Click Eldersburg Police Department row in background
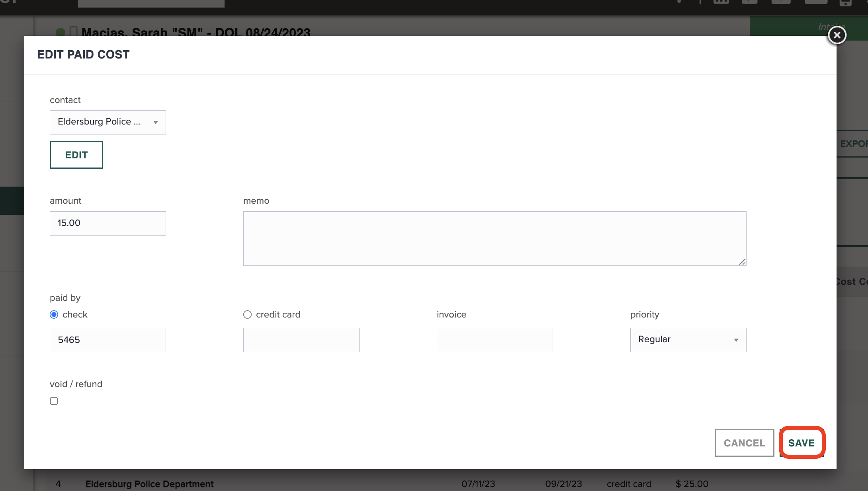The width and height of the screenshot is (868, 491). [x=150, y=484]
